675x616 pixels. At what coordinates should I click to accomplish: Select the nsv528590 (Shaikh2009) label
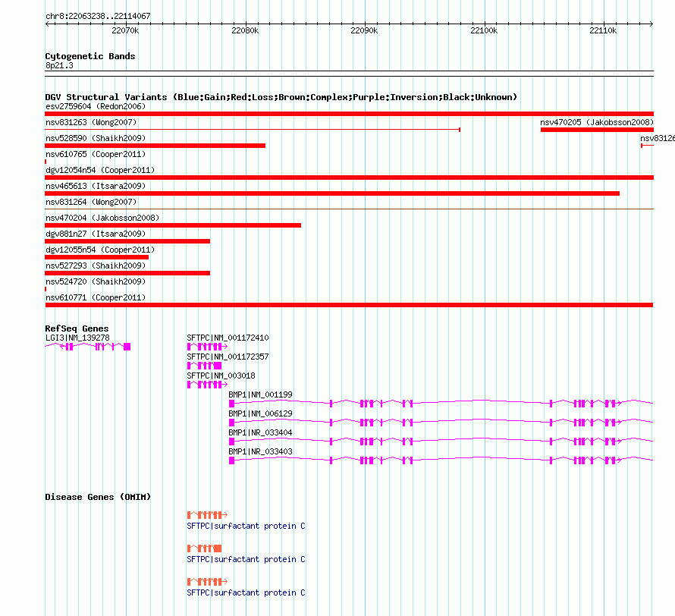click(x=96, y=138)
